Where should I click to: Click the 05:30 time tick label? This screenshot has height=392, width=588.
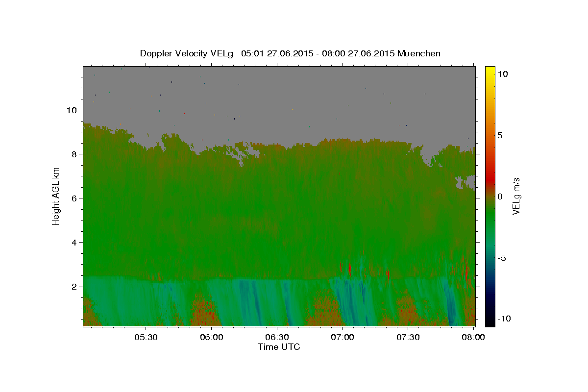pos(146,337)
